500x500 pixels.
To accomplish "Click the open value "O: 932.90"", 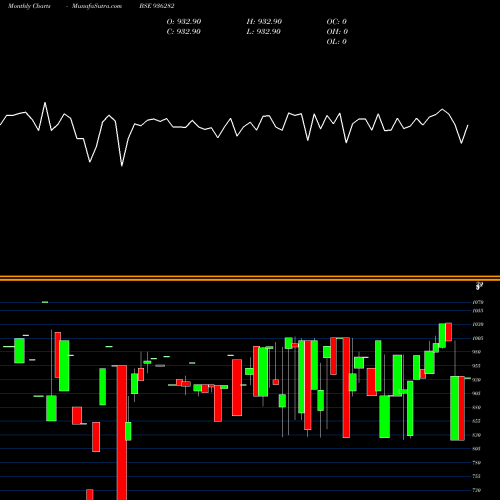I will pyautogui.click(x=184, y=21).
